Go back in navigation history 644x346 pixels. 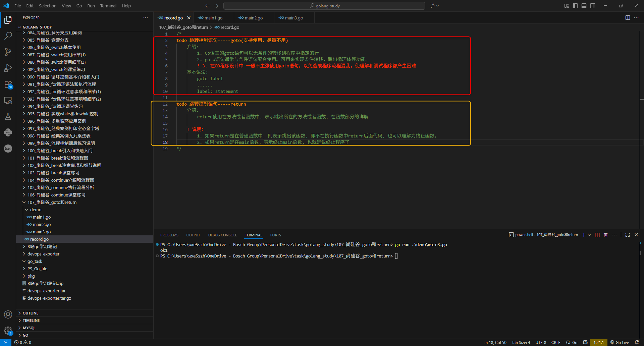coord(207,6)
